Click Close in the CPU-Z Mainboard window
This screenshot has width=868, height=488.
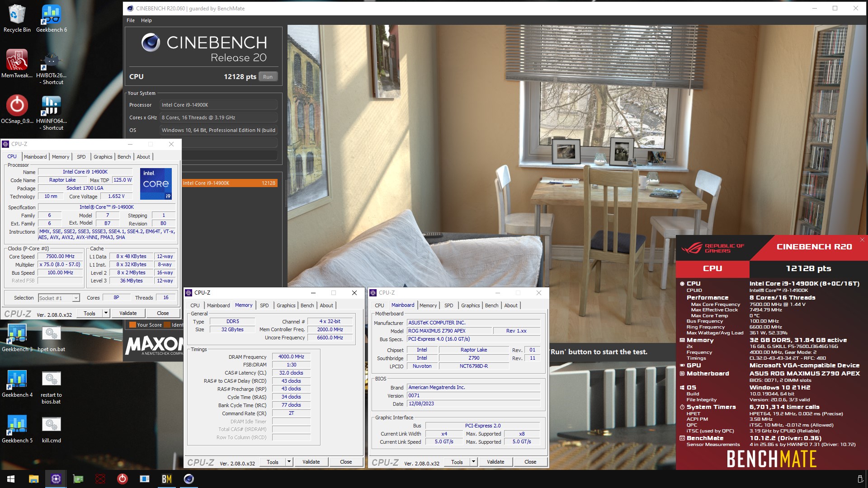coord(530,462)
